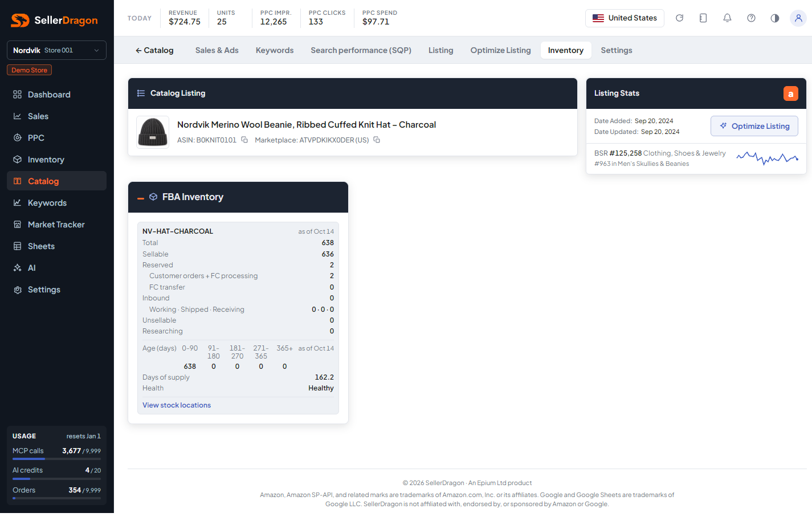This screenshot has height=525, width=812.
Task: Click the beanie product thumbnail
Action: click(153, 132)
